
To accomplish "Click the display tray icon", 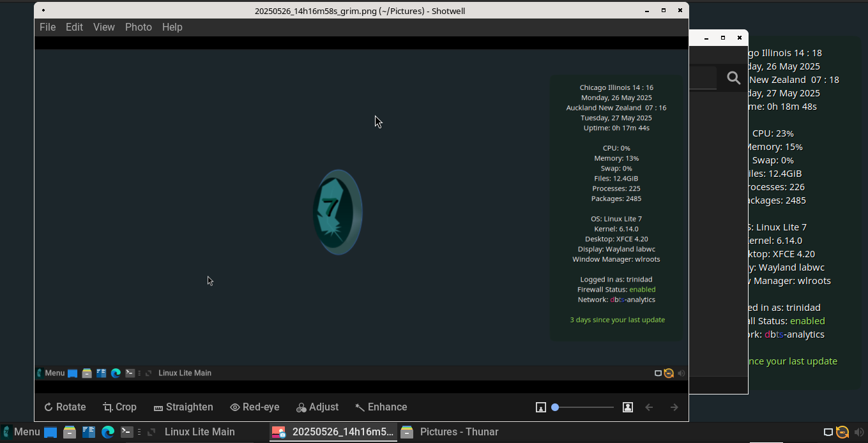I will pos(828,432).
